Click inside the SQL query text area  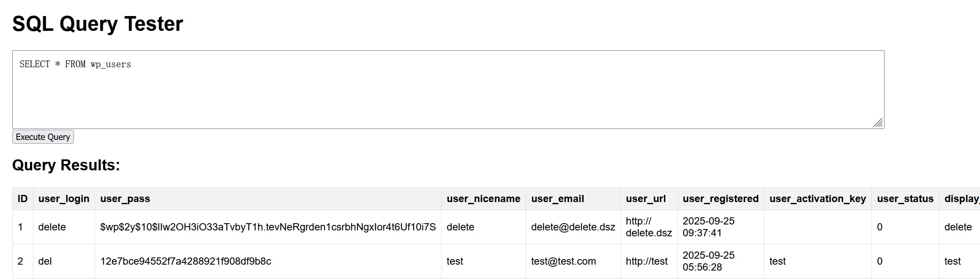[x=448, y=90]
